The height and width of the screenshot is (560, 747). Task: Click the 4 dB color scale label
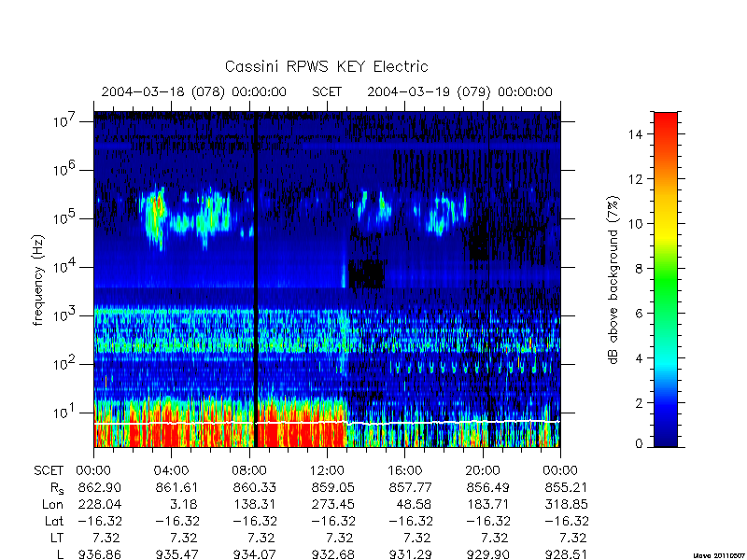639,358
